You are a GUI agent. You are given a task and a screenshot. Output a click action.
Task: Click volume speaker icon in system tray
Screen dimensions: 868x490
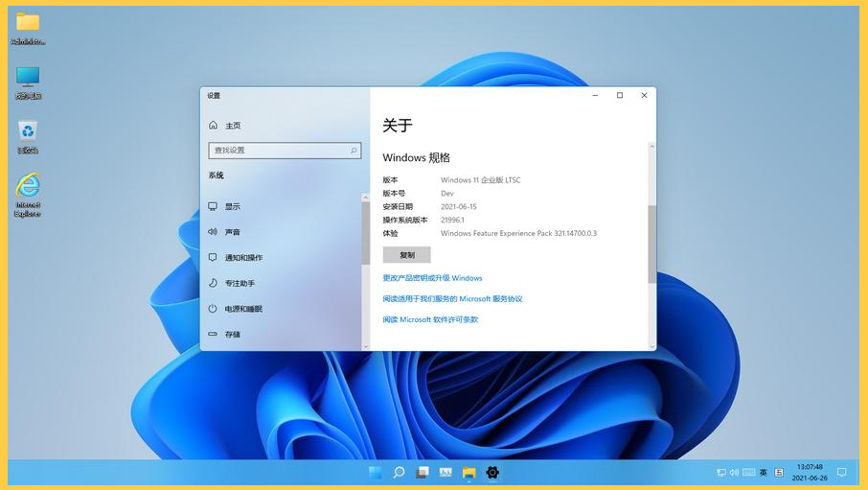(735, 473)
